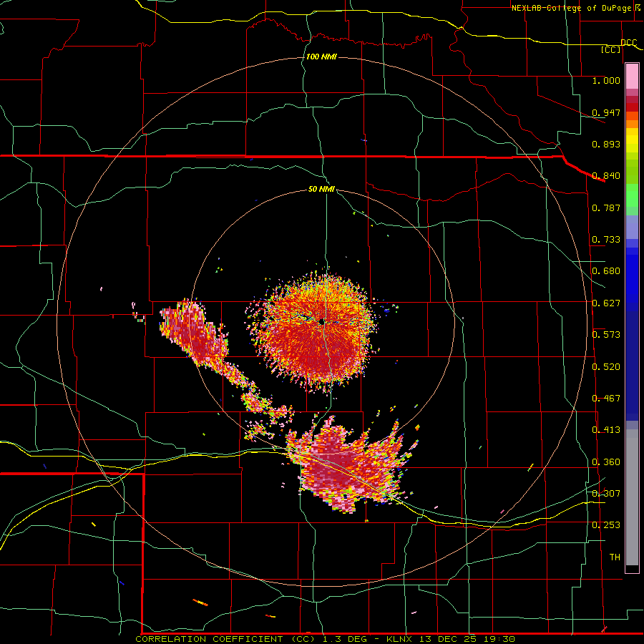Click the TH threshold label on the scale

615,557
